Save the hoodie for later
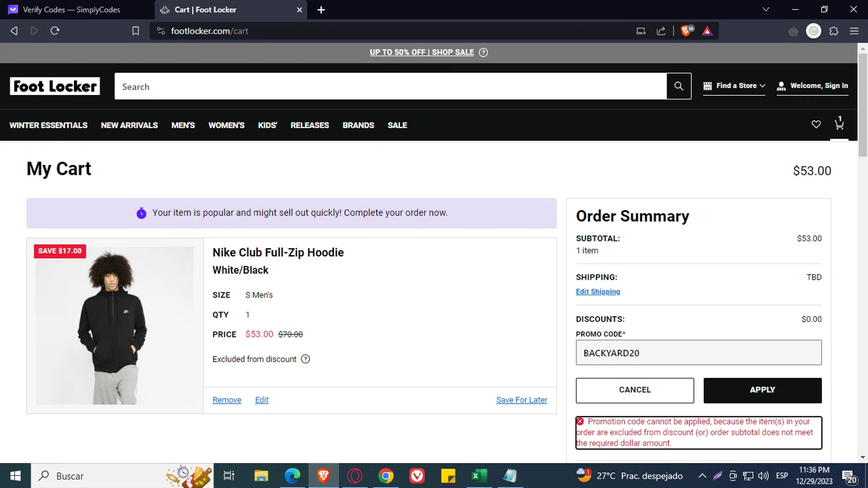Screen dimensions: 868x488 coord(521,400)
